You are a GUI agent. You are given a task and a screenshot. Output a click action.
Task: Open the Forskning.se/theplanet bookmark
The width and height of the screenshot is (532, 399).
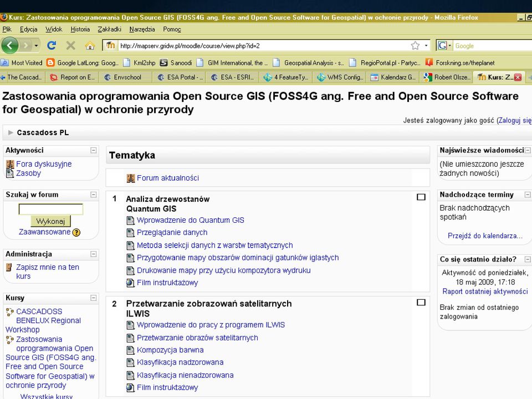pos(460,63)
